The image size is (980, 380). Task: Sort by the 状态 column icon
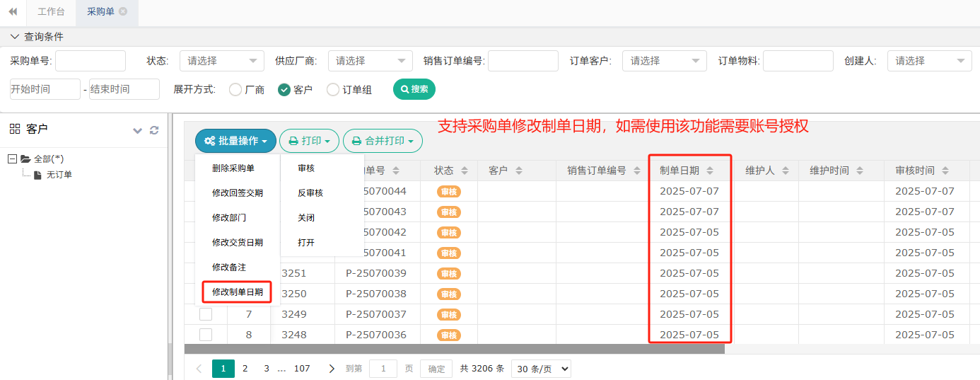[465, 171]
